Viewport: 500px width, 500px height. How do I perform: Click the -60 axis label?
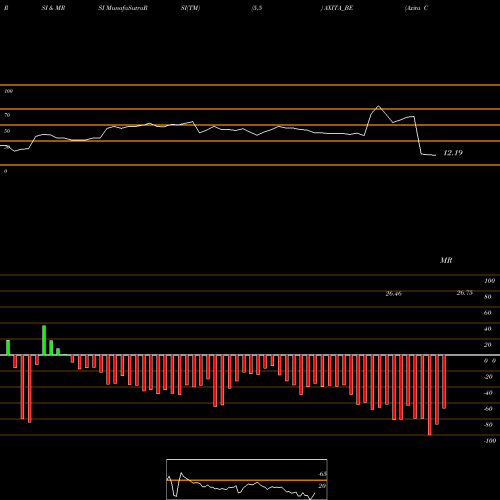pos(488,409)
